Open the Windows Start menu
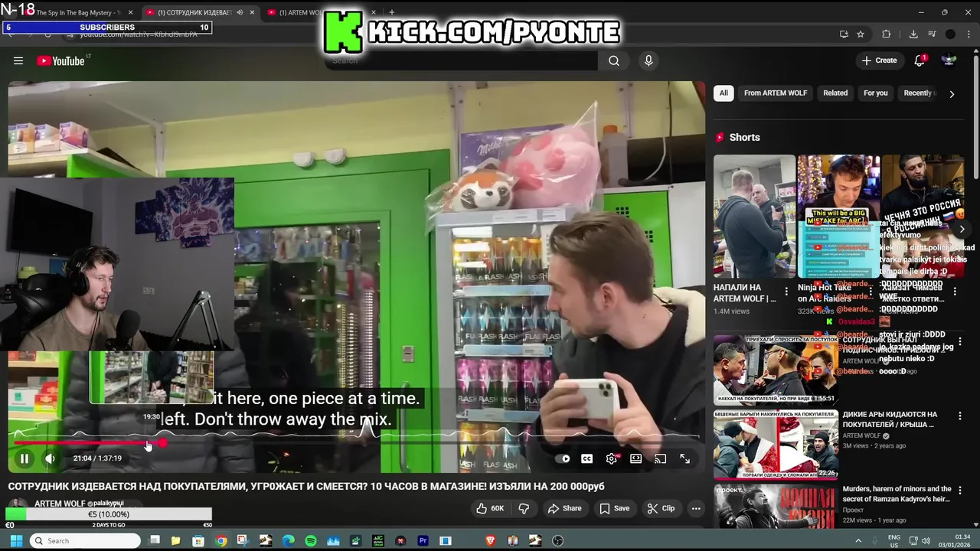Screen dimensions: 980x551 coord(16,540)
